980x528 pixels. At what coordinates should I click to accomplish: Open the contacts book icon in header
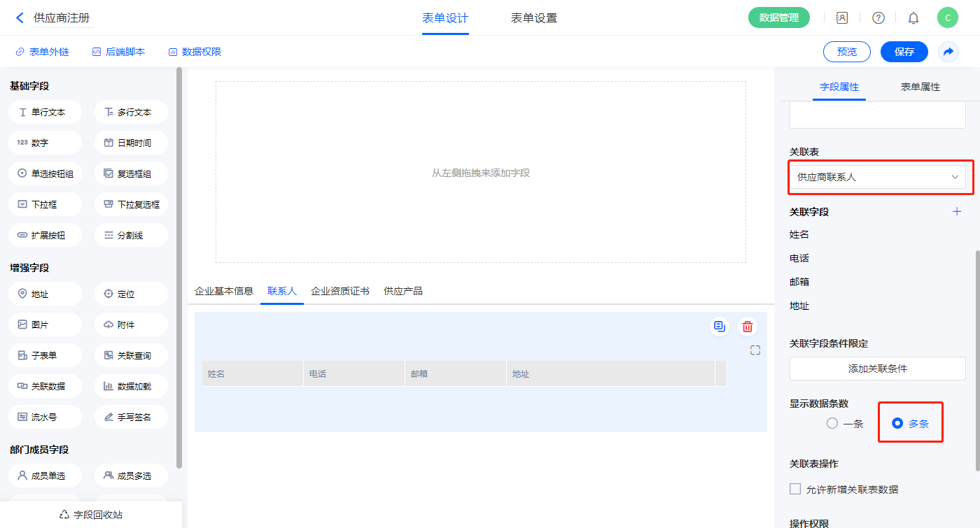(x=842, y=18)
